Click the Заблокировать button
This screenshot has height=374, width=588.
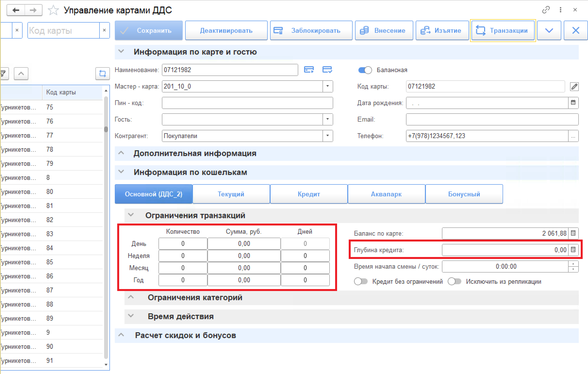click(311, 30)
